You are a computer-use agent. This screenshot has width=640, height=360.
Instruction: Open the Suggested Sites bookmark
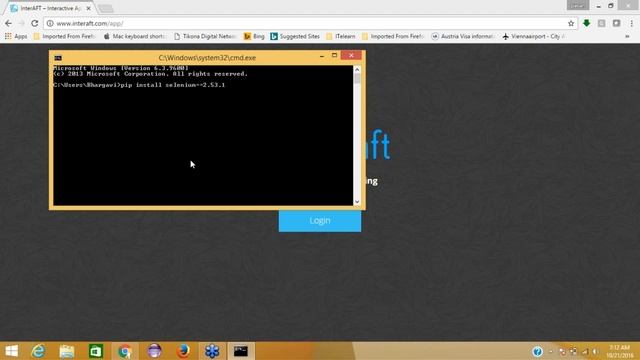point(295,36)
